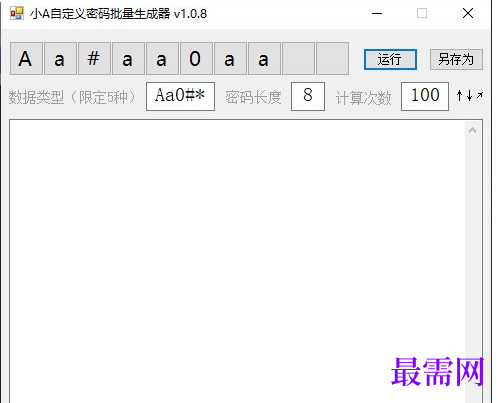Click the '#' symbol pattern slot

point(94,59)
